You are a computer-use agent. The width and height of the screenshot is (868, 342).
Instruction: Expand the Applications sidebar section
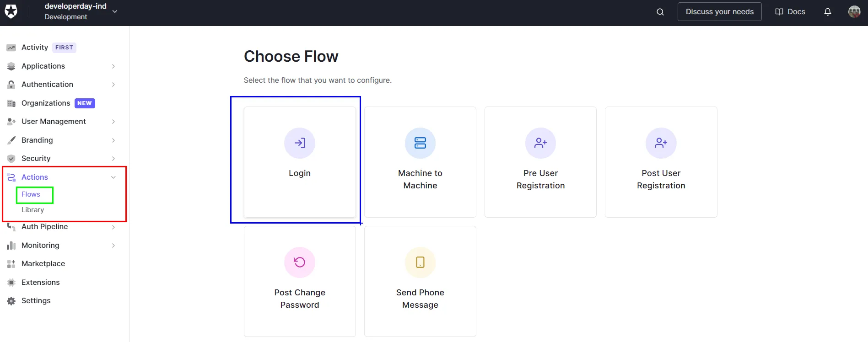click(113, 66)
